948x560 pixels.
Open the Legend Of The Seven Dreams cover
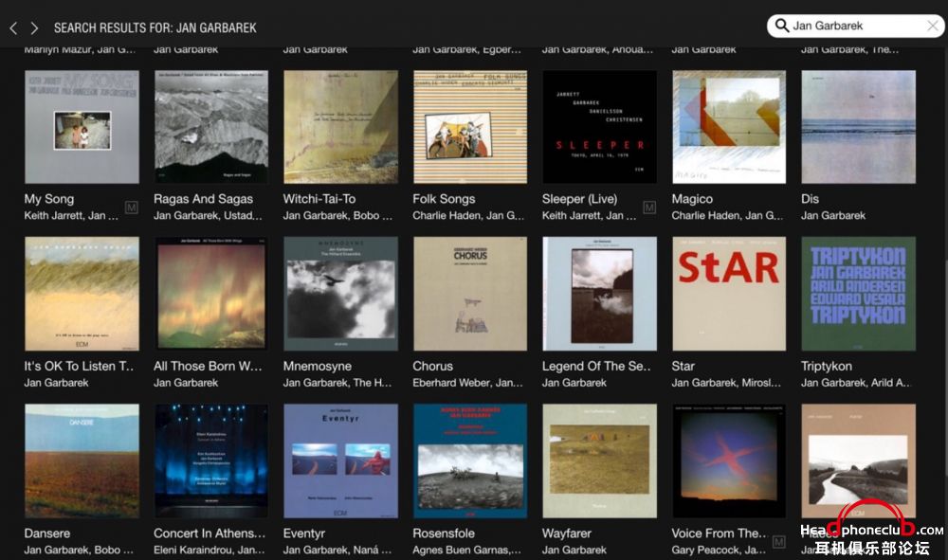tap(600, 294)
